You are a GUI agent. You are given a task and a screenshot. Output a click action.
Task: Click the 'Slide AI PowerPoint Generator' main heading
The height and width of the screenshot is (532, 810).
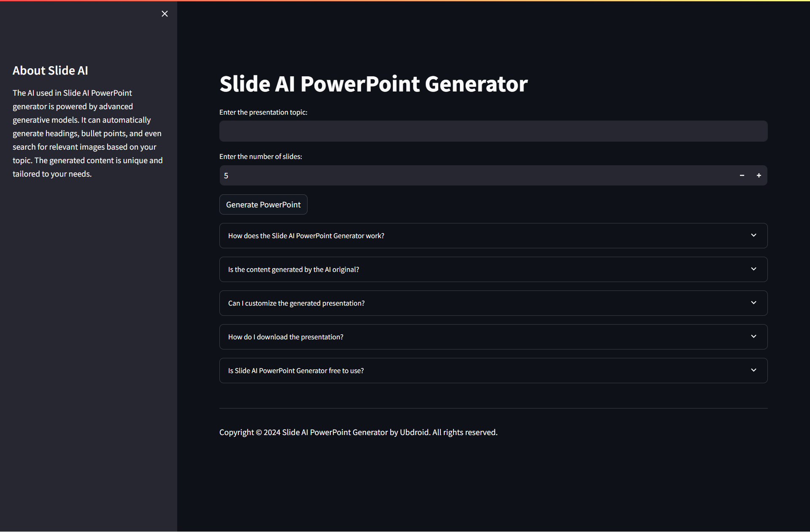(x=373, y=84)
